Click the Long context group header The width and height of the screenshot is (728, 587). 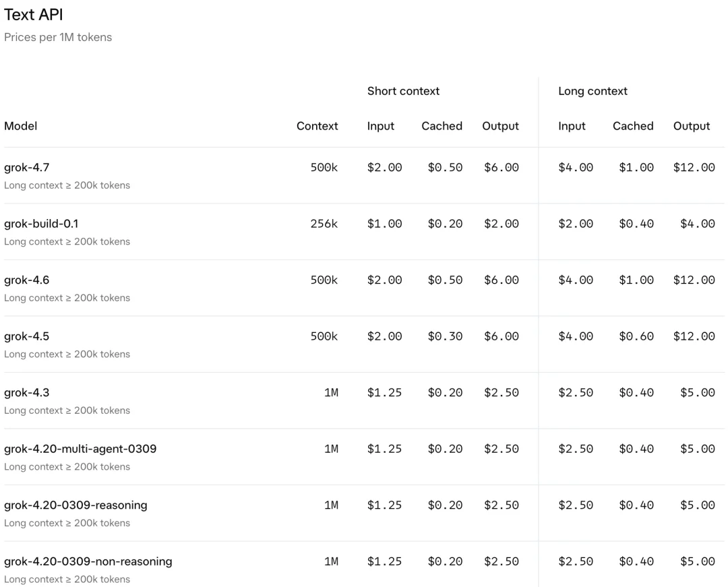click(x=593, y=91)
